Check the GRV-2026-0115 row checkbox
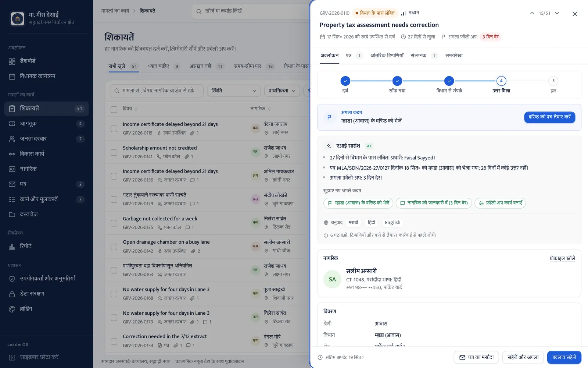 (x=114, y=129)
